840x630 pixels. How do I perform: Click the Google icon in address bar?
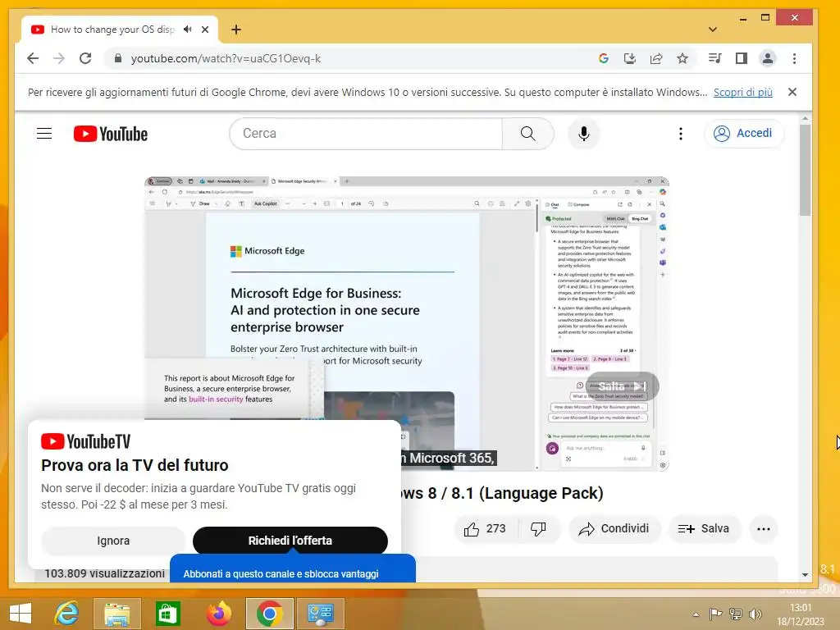(604, 58)
